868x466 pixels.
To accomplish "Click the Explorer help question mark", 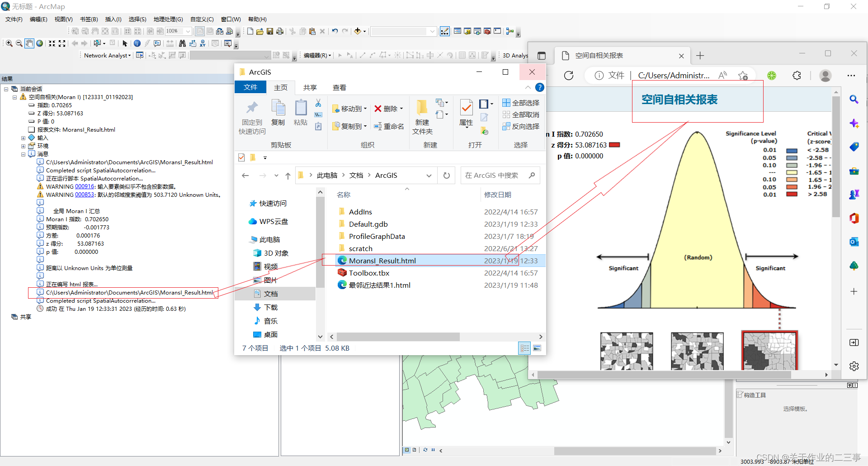I will click(x=539, y=87).
